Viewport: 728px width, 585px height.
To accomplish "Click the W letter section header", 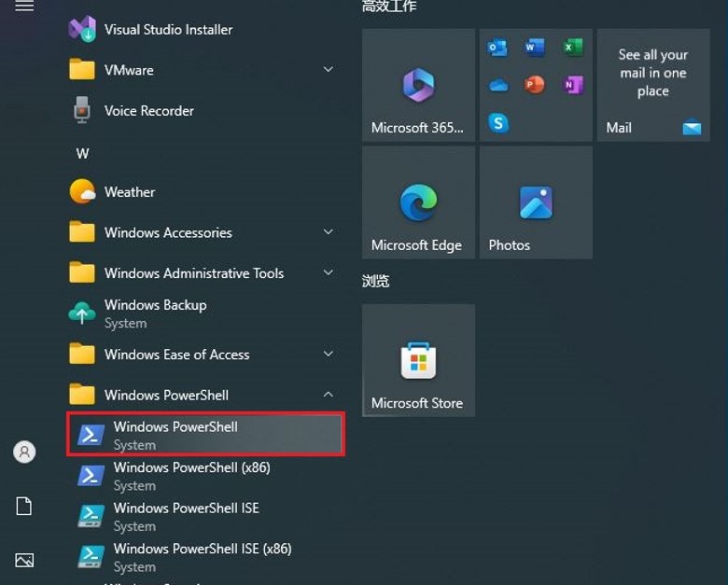I will [83, 153].
